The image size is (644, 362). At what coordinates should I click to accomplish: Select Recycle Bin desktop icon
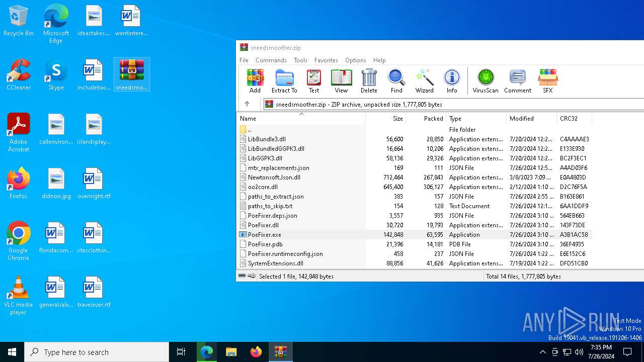(19, 21)
